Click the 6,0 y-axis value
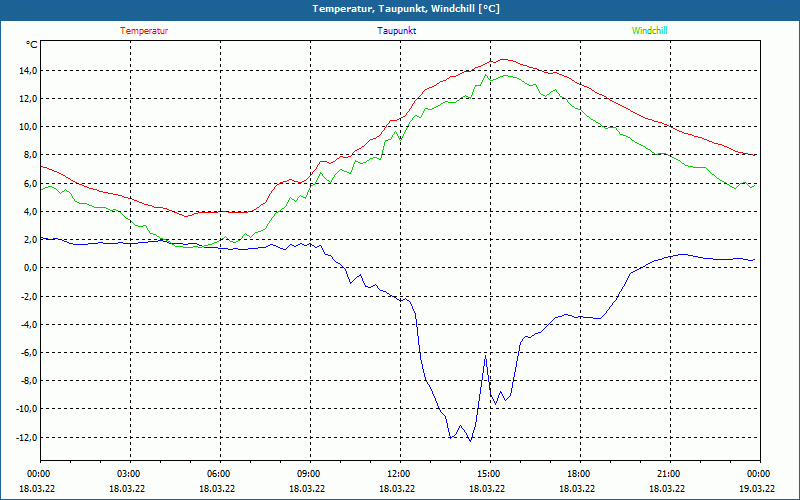This screenshot has width=800, height=500. (x=31, y=184)
